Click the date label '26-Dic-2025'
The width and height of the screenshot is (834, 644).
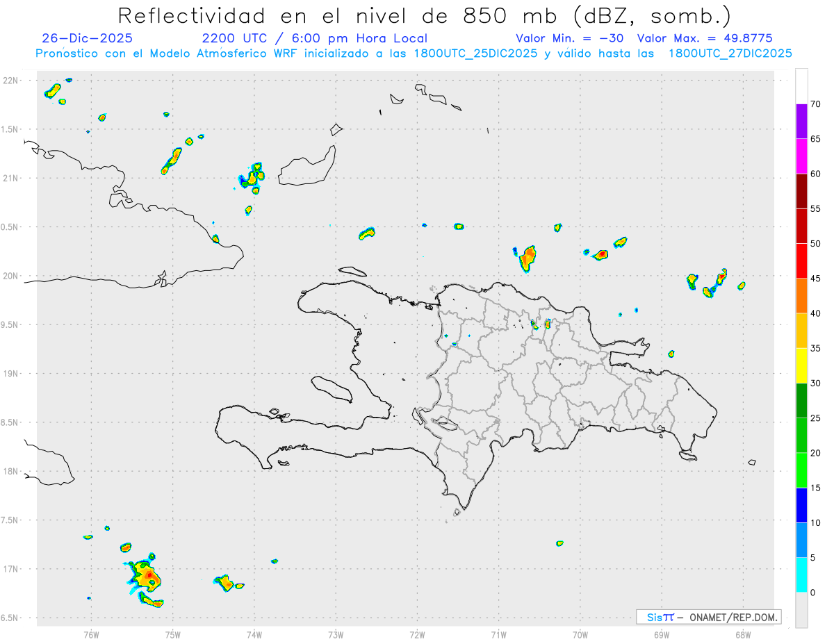click(87, 38)
